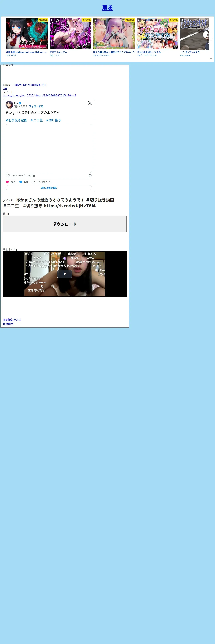Image resolution: width=215 pixels, height=644 pixels.
Task: Click the blue verified badge beside Jan
Action: pyautogui.click(x=20, y=103)
